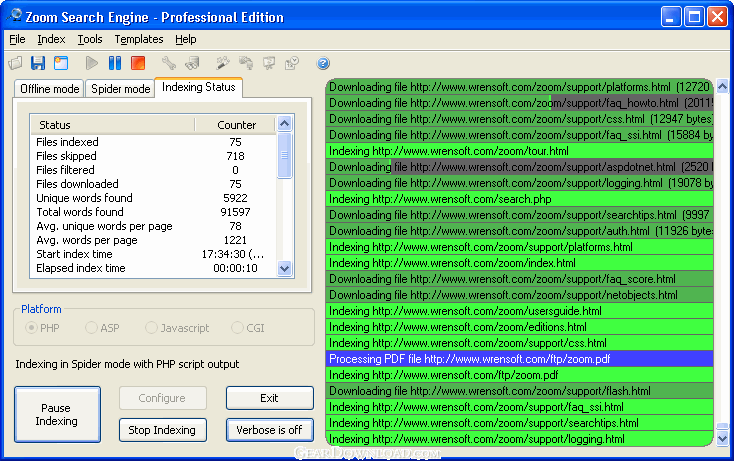Click the disabled Configure button

pos(162,398)
